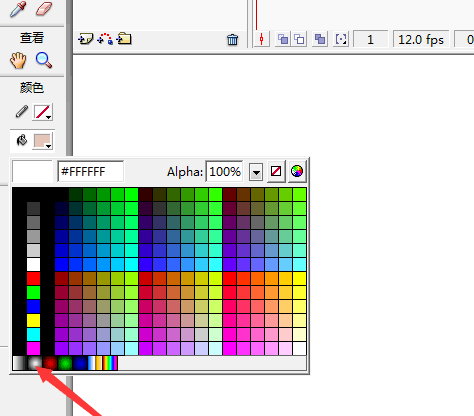Click the 12.0 fps frame rate
Viewport: 474px width, 416px height.
(421, 40)
